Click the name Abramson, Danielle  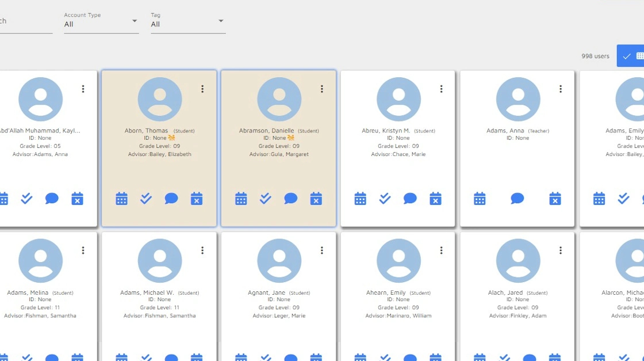pos(267,130)
